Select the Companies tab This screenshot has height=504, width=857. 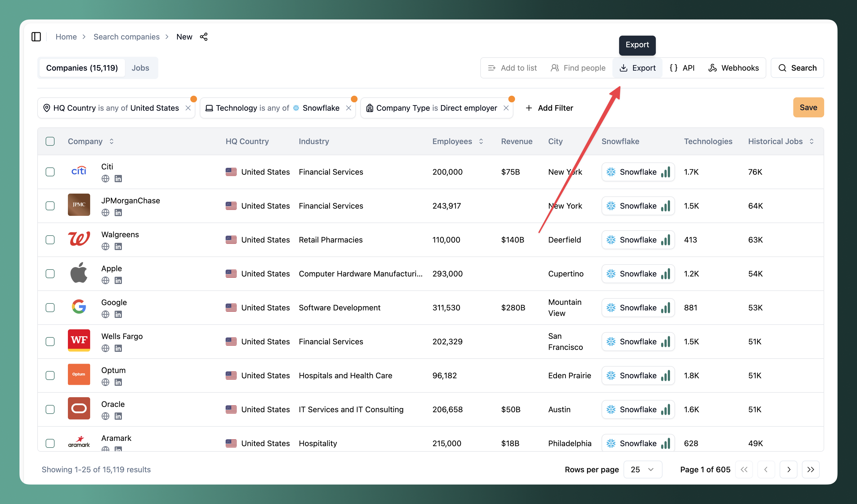coord(82,68)
